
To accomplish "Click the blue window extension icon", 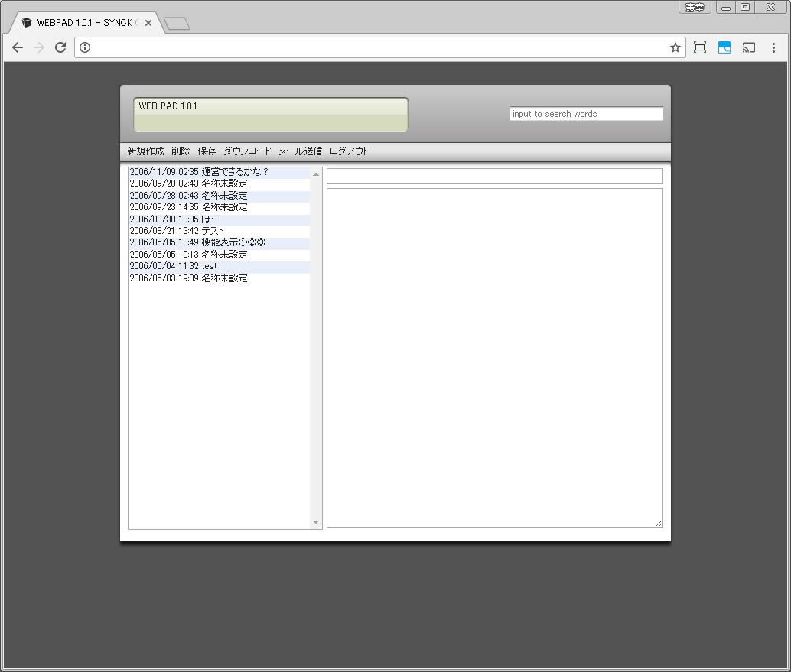I will point(724,47).
